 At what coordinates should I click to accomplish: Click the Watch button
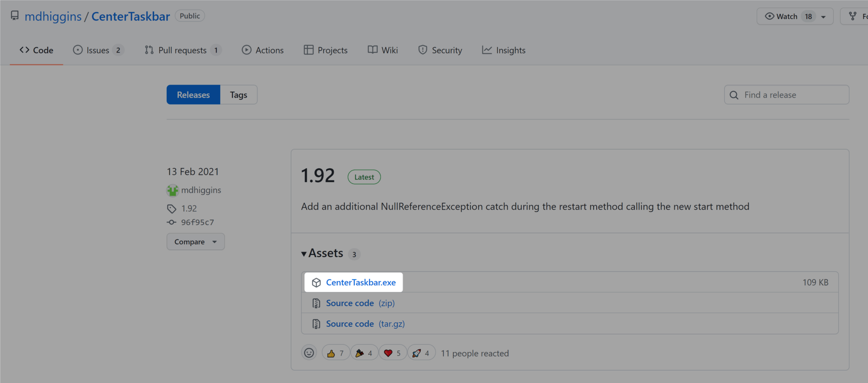(795, 16)
